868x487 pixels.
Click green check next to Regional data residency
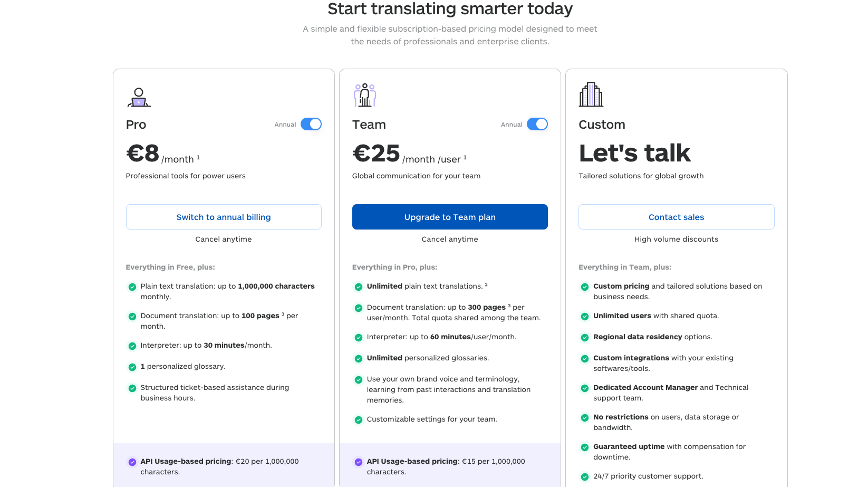pos(585,338)
